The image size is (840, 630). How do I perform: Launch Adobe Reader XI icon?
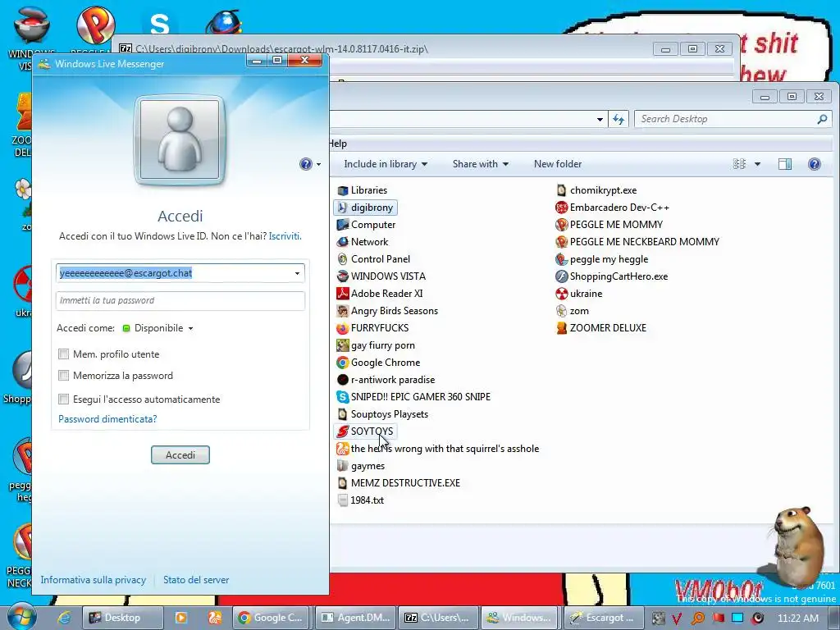[343, 294]
